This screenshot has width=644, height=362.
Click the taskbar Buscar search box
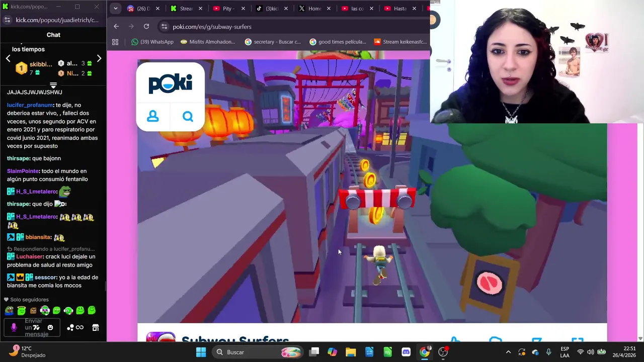(x=259, y=352)
